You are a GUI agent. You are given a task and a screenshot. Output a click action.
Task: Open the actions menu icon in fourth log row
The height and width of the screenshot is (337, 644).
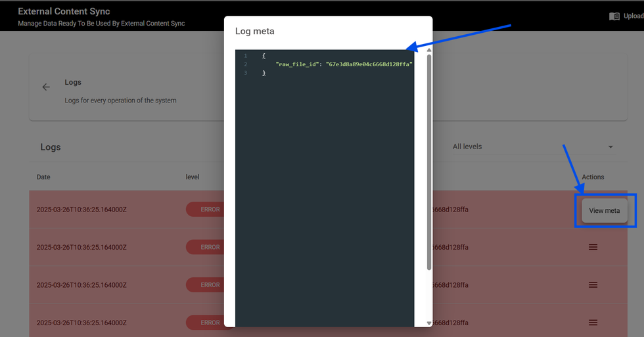[x=593, y=323]
